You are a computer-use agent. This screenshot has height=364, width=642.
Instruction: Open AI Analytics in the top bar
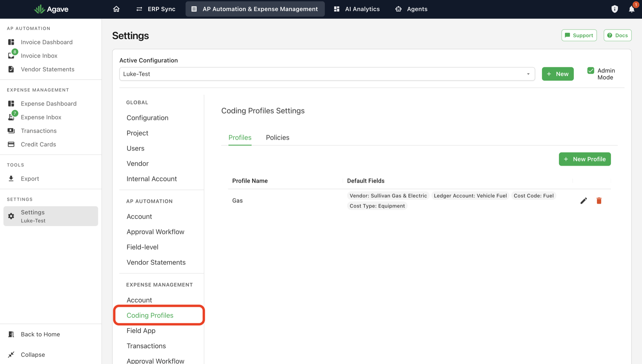coord(357,9)
